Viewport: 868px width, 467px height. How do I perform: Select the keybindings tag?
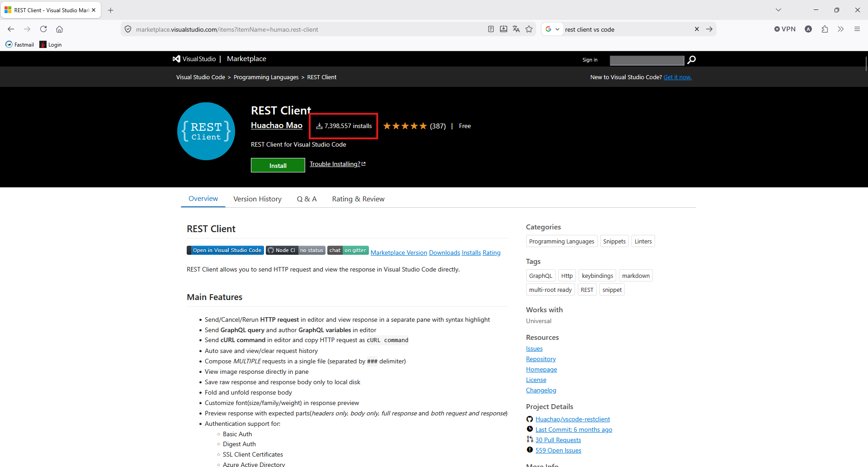coord(597,276)
